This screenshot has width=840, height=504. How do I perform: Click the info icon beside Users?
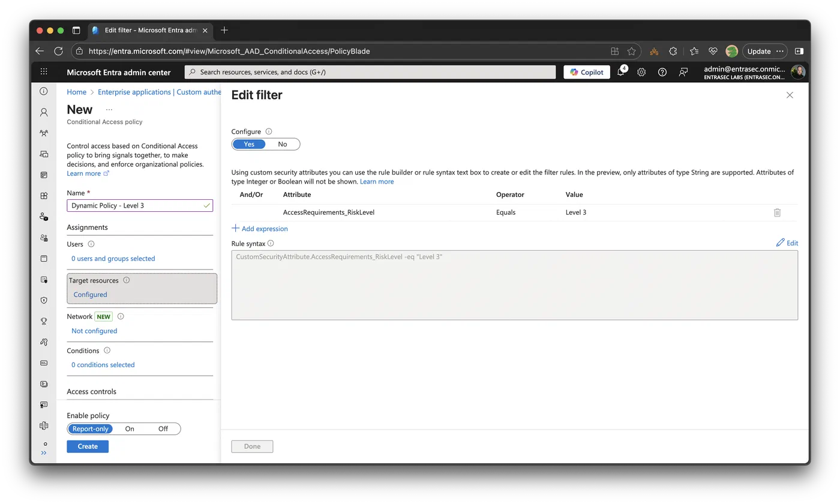pos(91,244)
